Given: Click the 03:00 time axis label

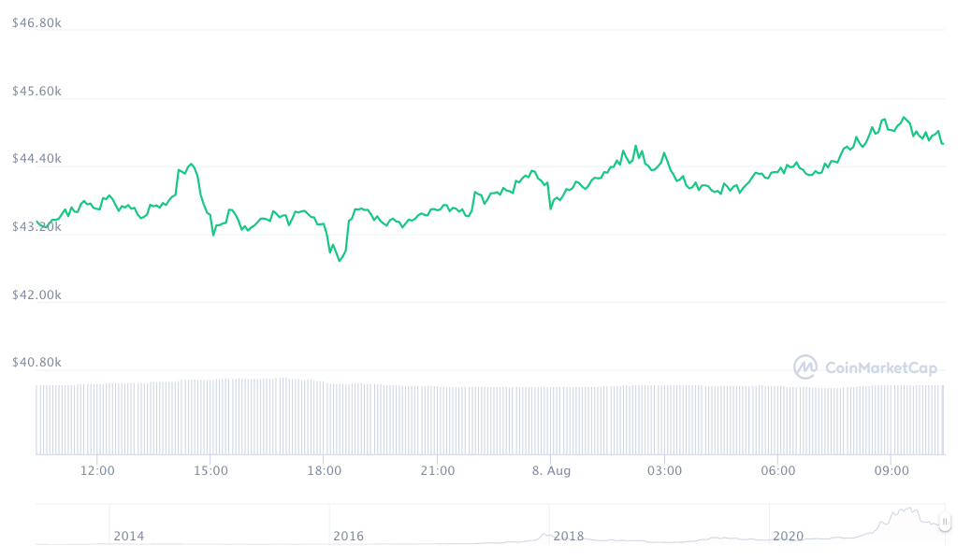Looking at the screenshot, I should tap(664, 471).
